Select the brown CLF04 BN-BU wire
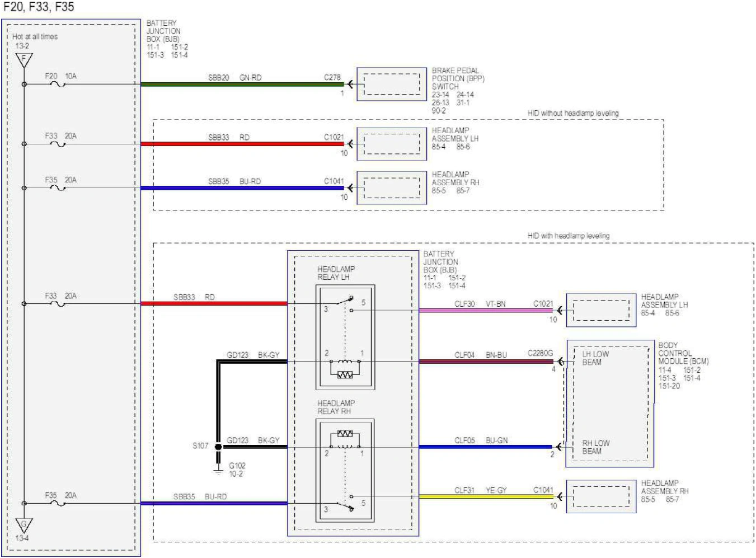 click(x=486, y=362)
